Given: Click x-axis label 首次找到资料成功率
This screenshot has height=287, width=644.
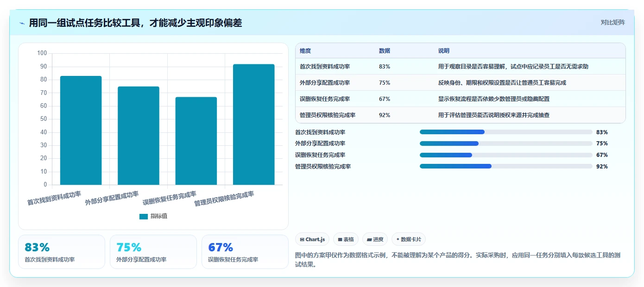Looking at the screenshot, I should point(54,199).
